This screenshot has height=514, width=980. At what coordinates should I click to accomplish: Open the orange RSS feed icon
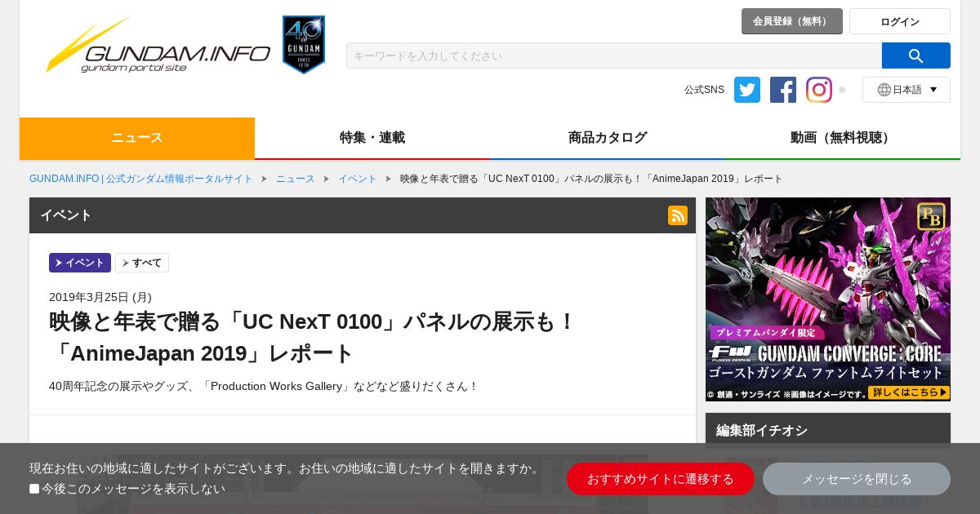point(678,215)
